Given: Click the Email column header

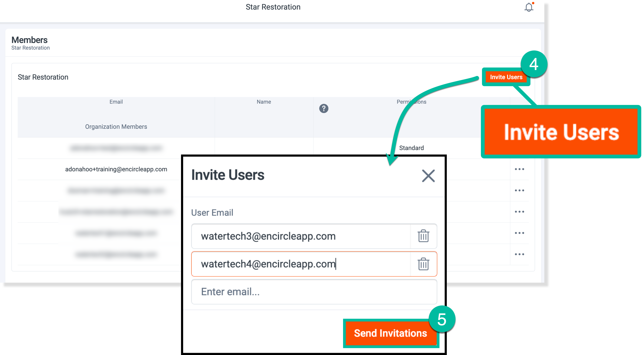Looking at the screenshot, I should tap(116, 102).
